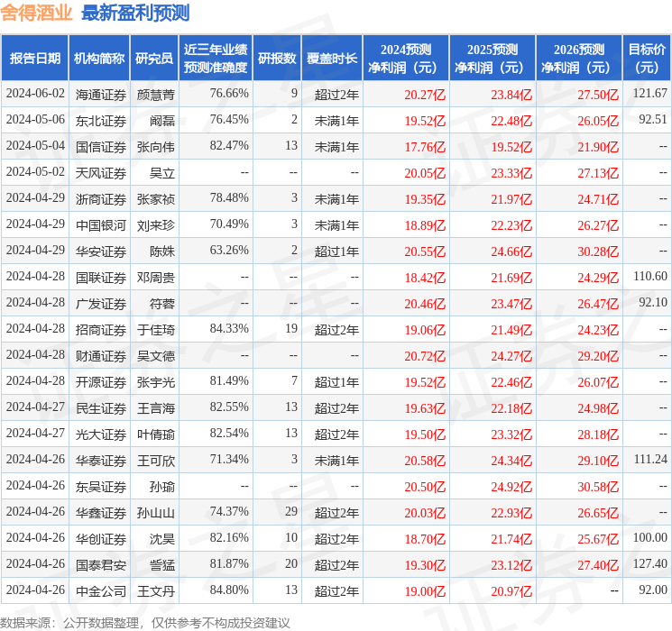Select the 机构简称 column header

coord(99,59)
